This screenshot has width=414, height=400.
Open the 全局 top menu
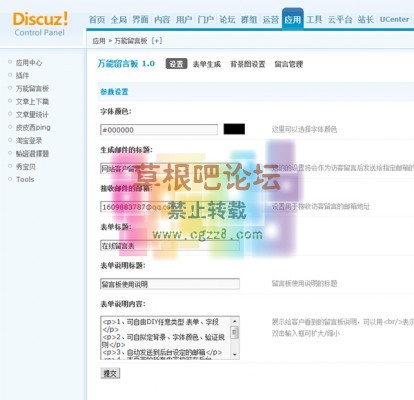[119, 20]
